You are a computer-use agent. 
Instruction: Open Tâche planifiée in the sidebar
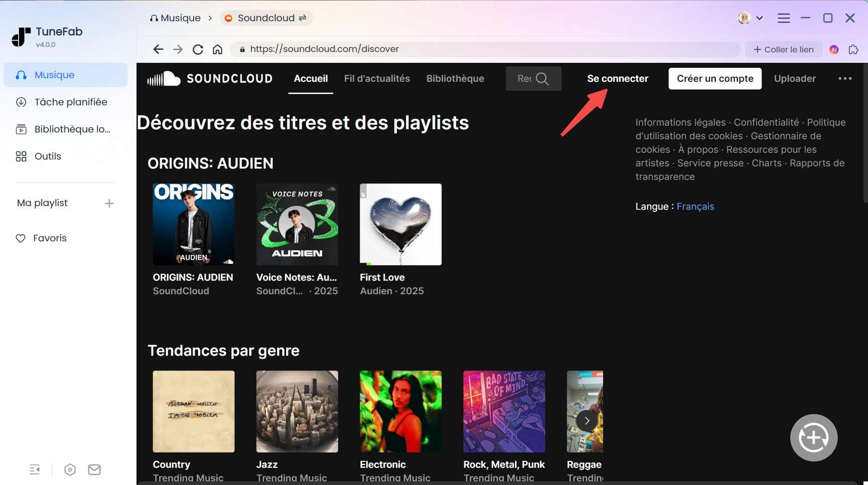(x=70, y=102)
